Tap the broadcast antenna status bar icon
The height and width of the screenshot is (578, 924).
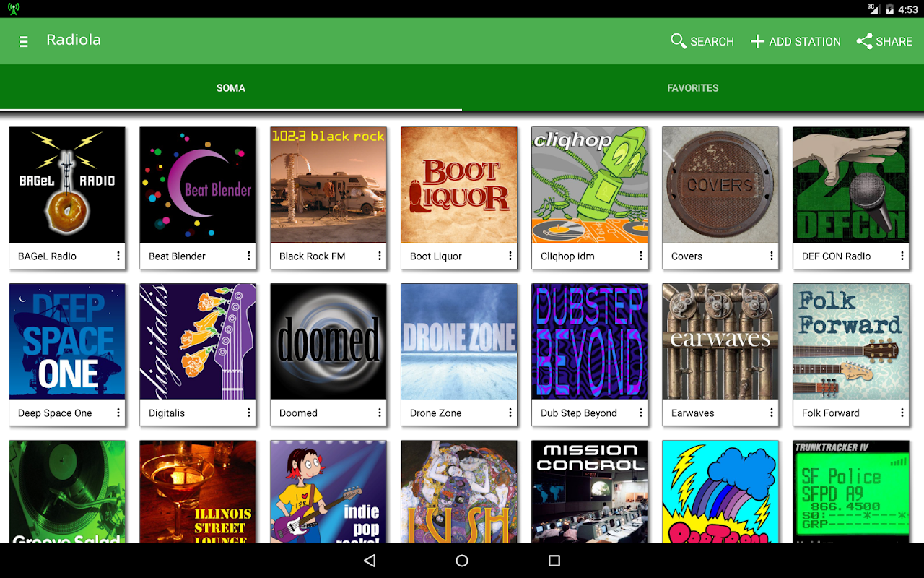[x=14, y=9]
